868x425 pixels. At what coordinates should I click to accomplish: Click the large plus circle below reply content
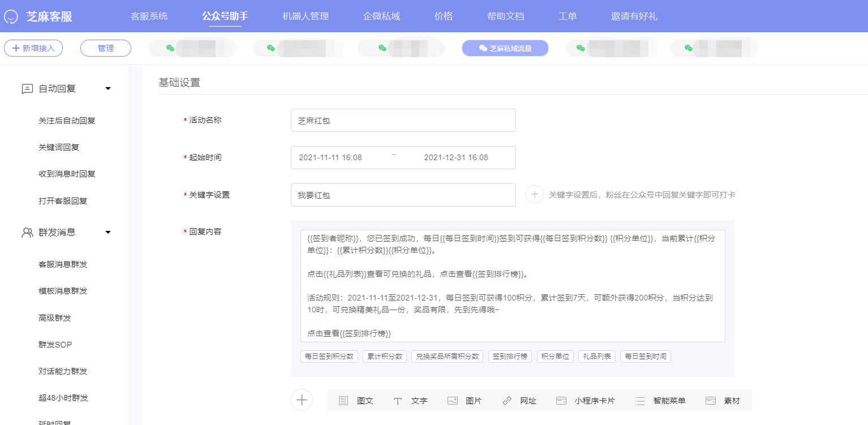pos(302,400)
